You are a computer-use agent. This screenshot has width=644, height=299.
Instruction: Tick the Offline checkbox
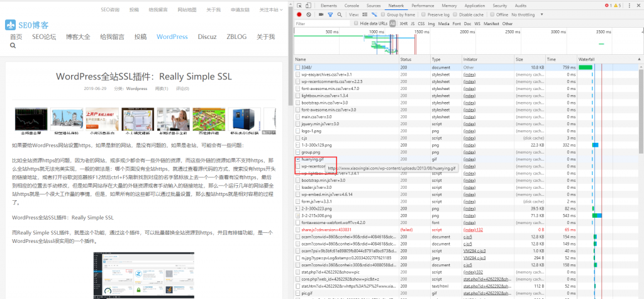pyautogui.click(x=492, y=14)
